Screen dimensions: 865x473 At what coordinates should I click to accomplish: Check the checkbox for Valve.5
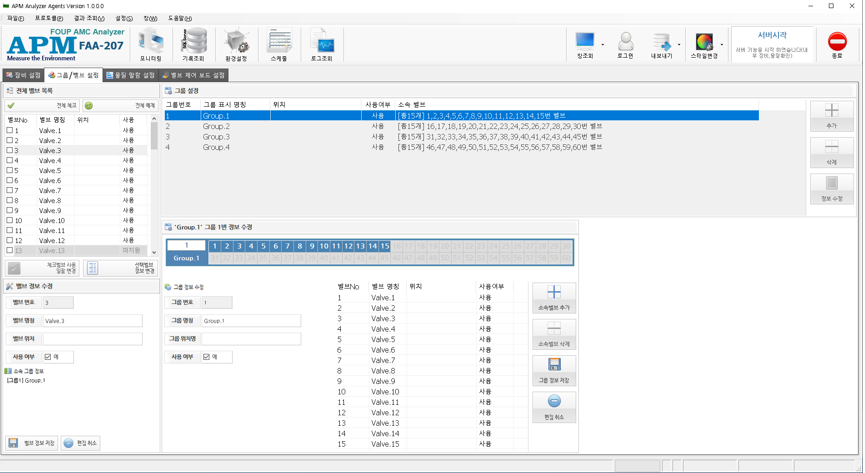pos(10,171)
